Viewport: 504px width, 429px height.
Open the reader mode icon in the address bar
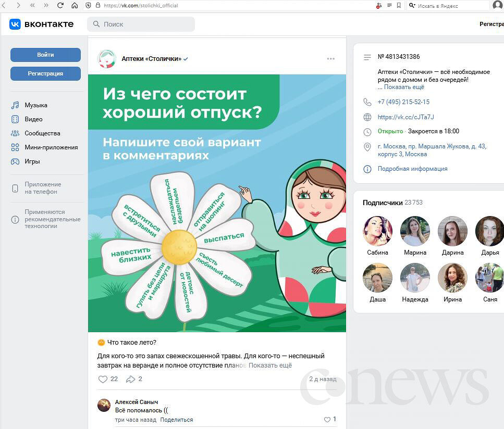coord(389,5)
